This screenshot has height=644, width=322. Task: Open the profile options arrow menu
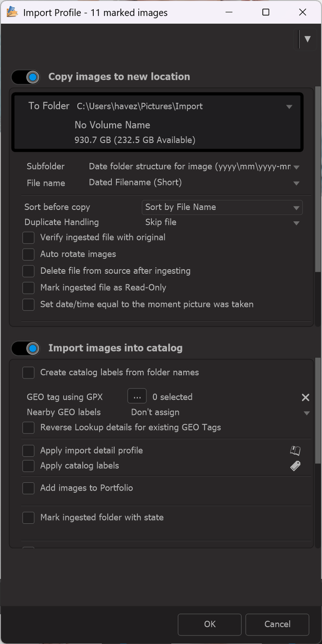coord(307,39)
